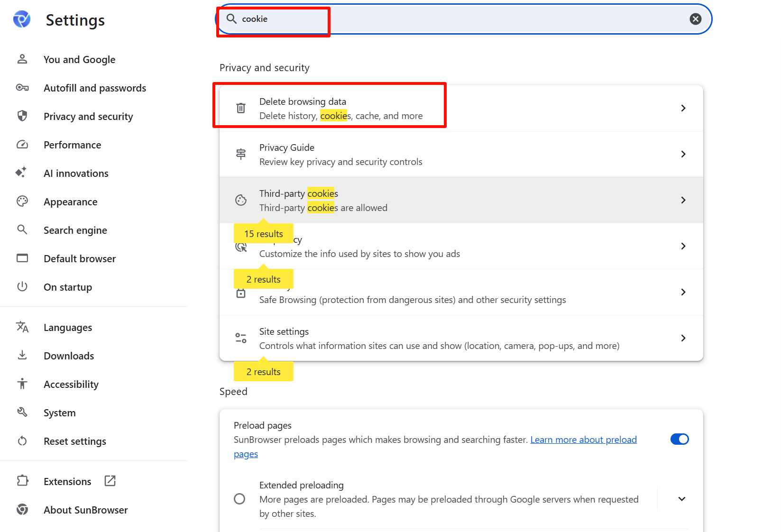Go to Privacy and security in sidebar
The image size is (781, 532).
click(x=88, y=117)
